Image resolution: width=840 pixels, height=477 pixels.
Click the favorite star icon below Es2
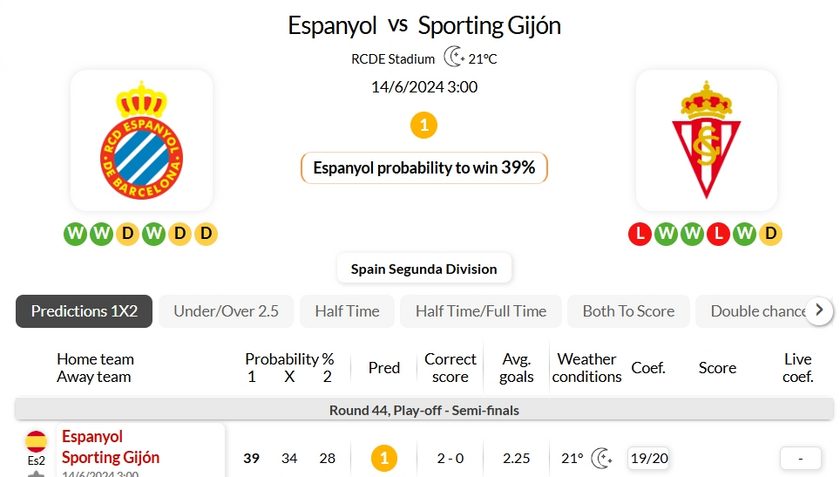(x=36, y=474)
